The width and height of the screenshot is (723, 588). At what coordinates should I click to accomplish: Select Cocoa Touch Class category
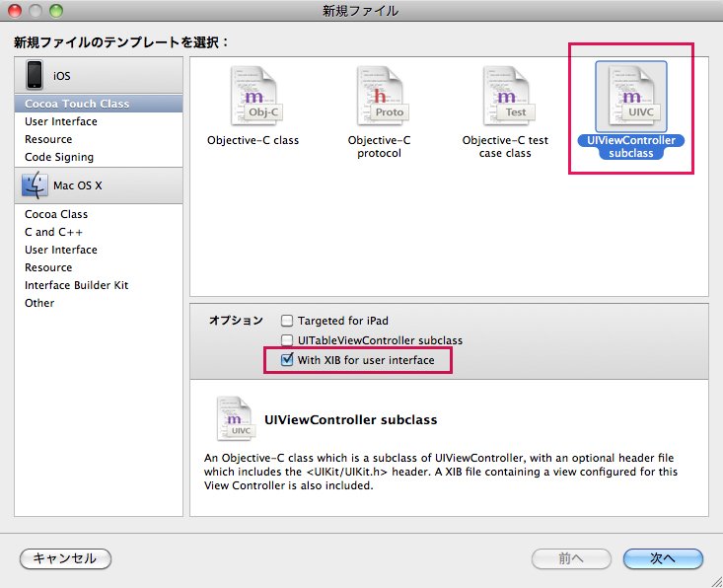(x=99, y=104)
